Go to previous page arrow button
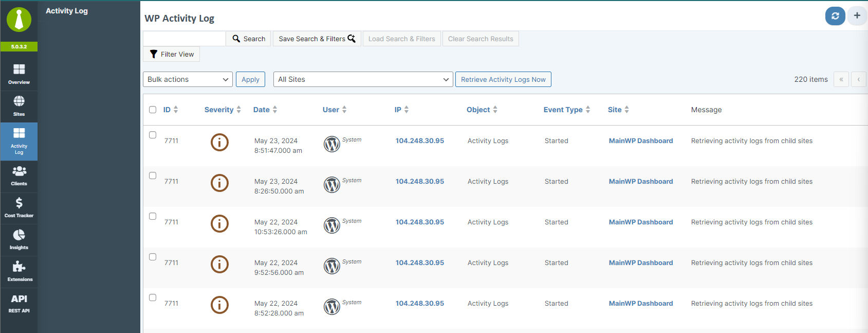The image size is (868, 333). [859, 79]
